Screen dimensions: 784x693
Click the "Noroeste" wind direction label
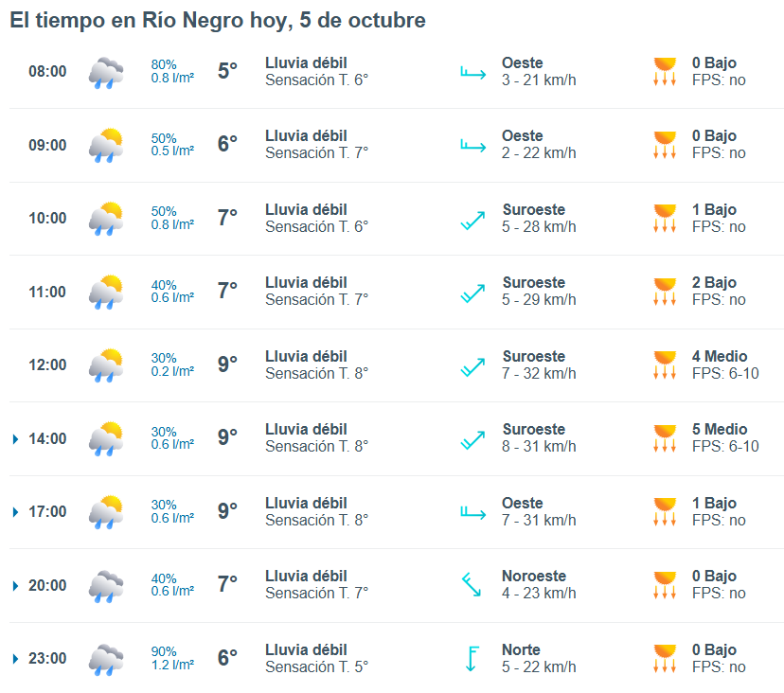[x=534, y=577]
